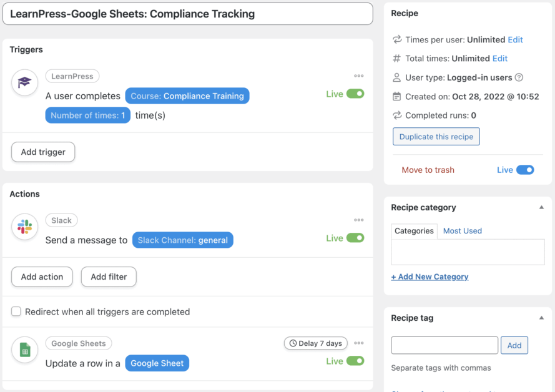Click the Google Sheets icon
This screenshot has width=555, height=392.
(x=24, y=350)
